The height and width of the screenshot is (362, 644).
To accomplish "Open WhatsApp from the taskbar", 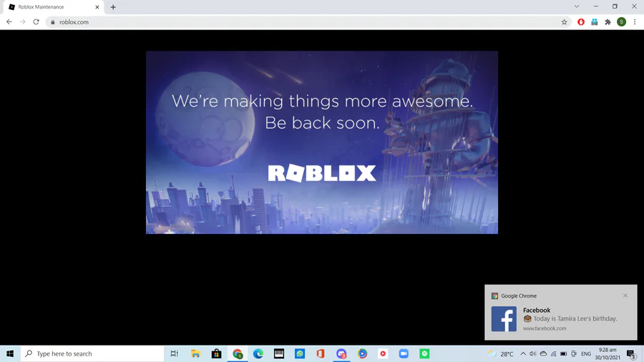I will click(x=300, y=353).
